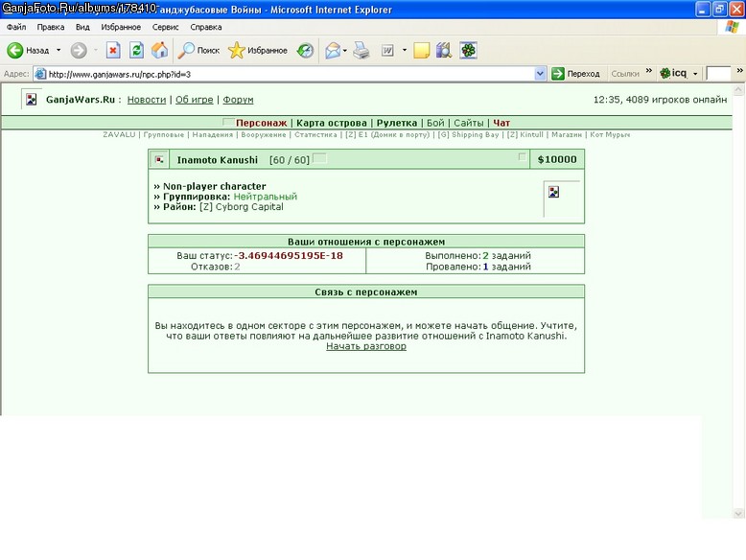The height and width of the screenshot is (560, 746).
Task: Click the page scrollbar down arrow
Action: 738,513
